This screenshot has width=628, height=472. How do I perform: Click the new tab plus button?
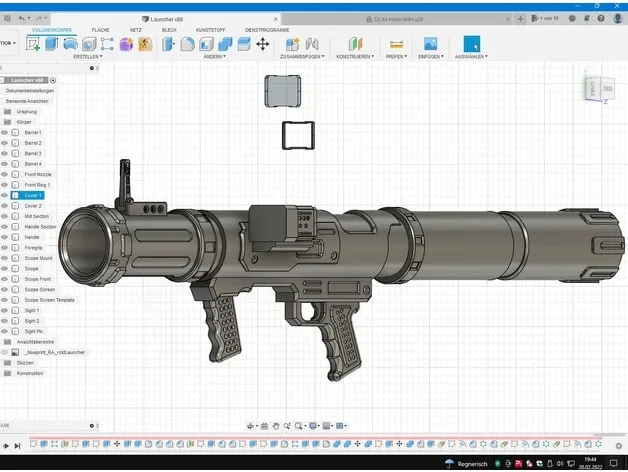(520, 19)
